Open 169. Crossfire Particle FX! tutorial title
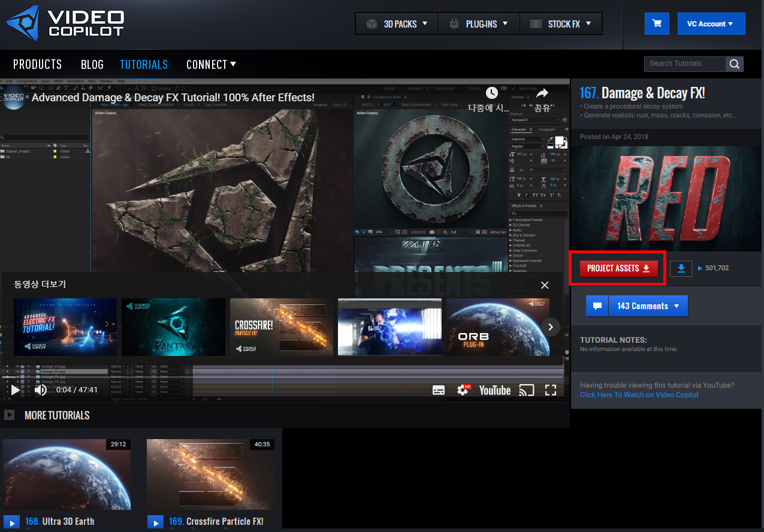This screenshot has height=532, width=764. click(x=216, y=521)
